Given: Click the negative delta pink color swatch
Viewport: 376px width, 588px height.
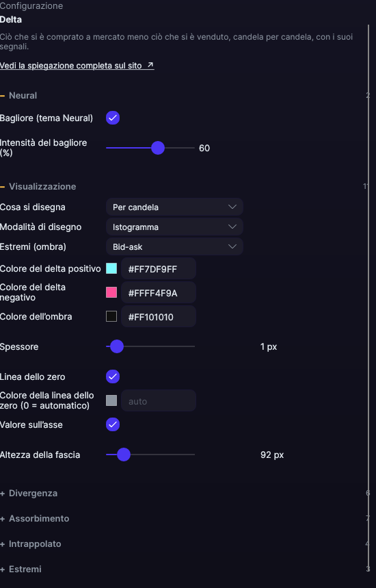Looking at the screenshot, I should click(x=111, y=292).
